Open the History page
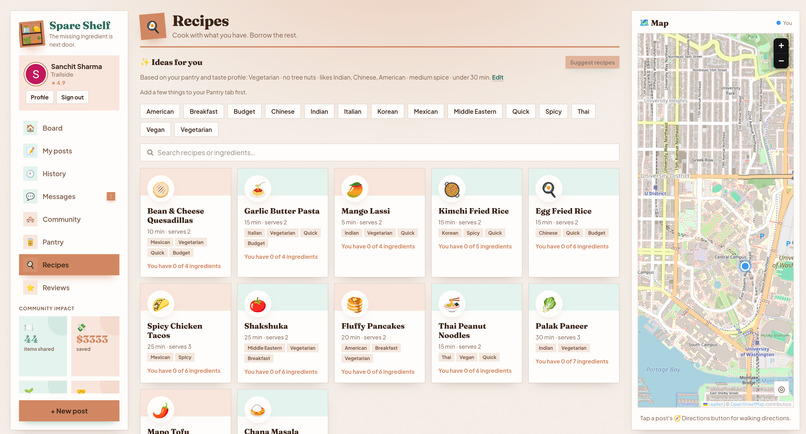 coord(69,174)
